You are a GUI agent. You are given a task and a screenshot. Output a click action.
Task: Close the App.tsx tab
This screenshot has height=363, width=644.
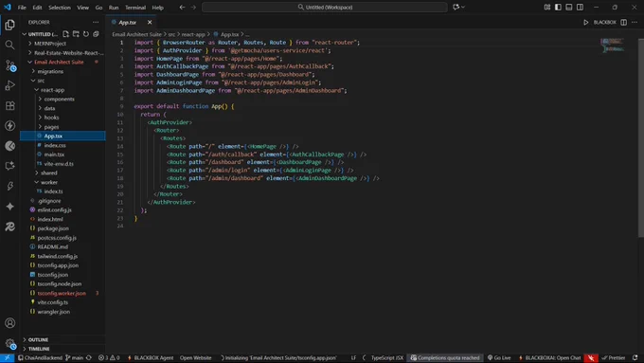(150, 22)
